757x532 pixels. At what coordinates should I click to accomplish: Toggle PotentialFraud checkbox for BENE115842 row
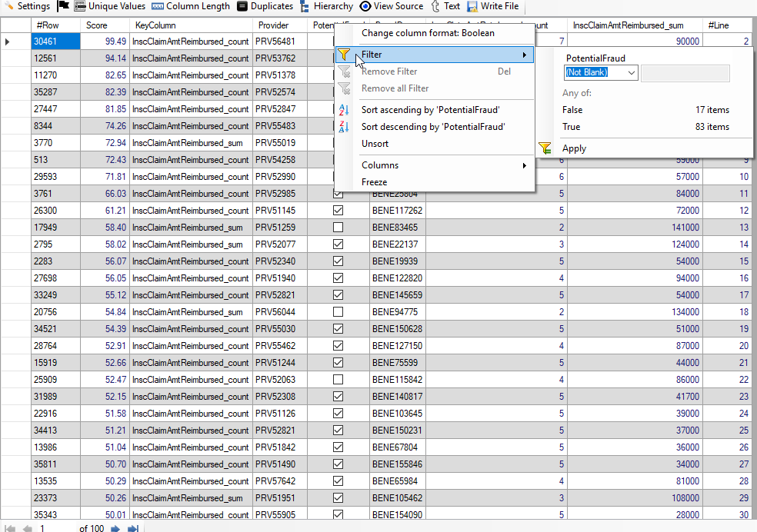click(x=338, y=380)
